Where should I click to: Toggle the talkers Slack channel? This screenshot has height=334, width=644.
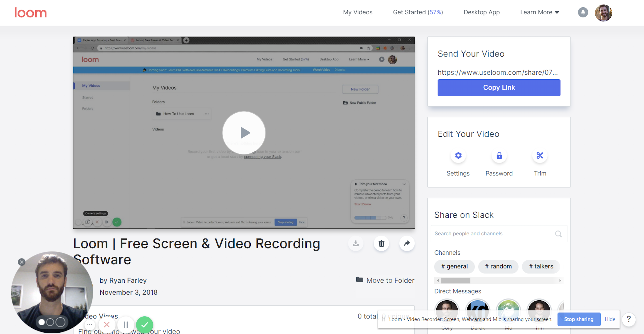tap(541, 266)
